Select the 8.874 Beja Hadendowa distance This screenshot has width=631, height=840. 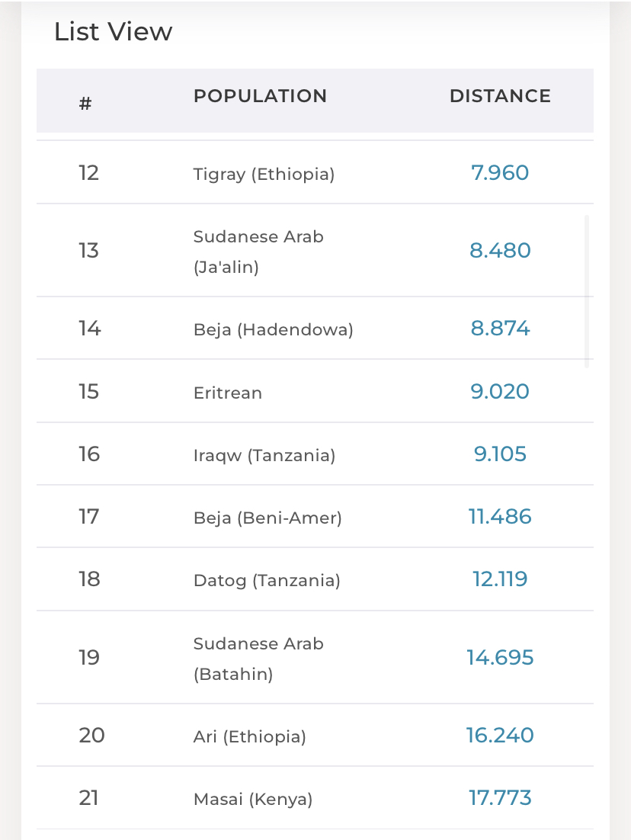[x=500, y=329]
